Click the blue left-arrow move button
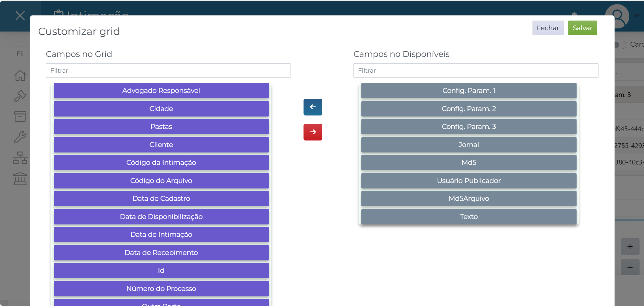The width and height of the screenshot is (644, 306). [x=313, y=107]
